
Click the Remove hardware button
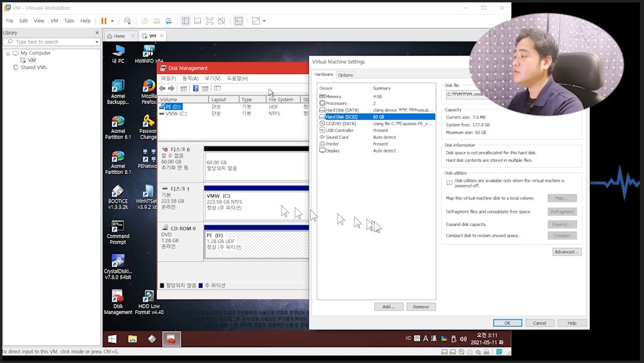coord(421,307)
